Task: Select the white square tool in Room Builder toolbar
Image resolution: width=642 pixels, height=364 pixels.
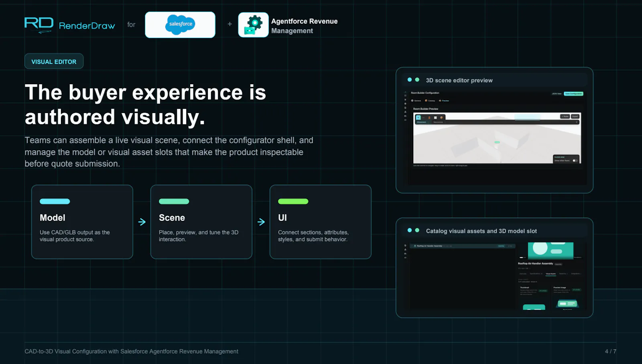Action: (435, 117)
